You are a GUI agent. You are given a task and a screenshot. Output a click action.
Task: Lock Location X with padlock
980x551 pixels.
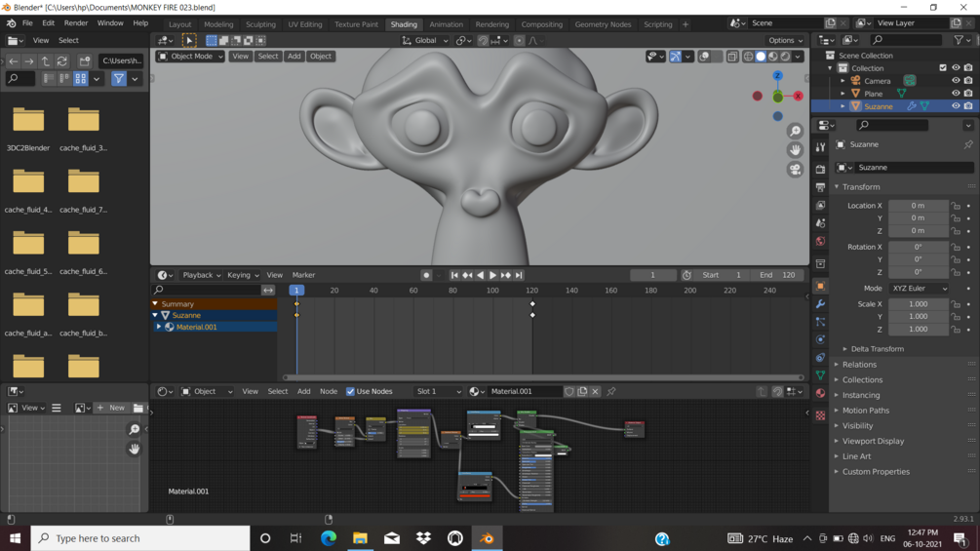[x=956, y=206]
